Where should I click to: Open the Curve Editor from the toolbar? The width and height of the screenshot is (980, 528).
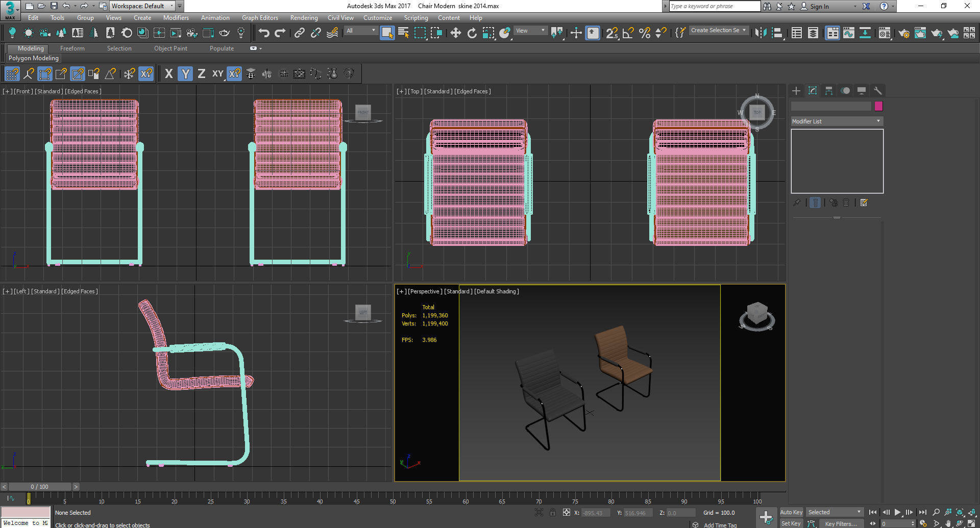coord(849,33)
